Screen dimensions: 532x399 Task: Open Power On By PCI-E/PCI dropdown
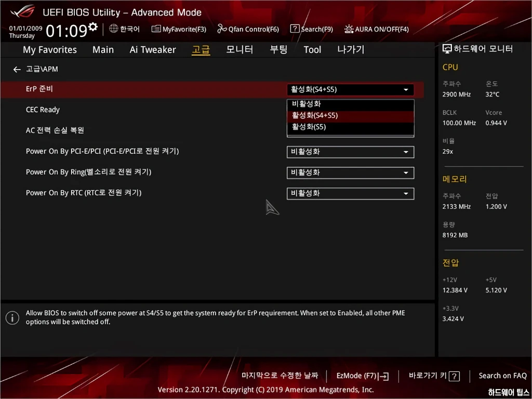coord(350,152)
